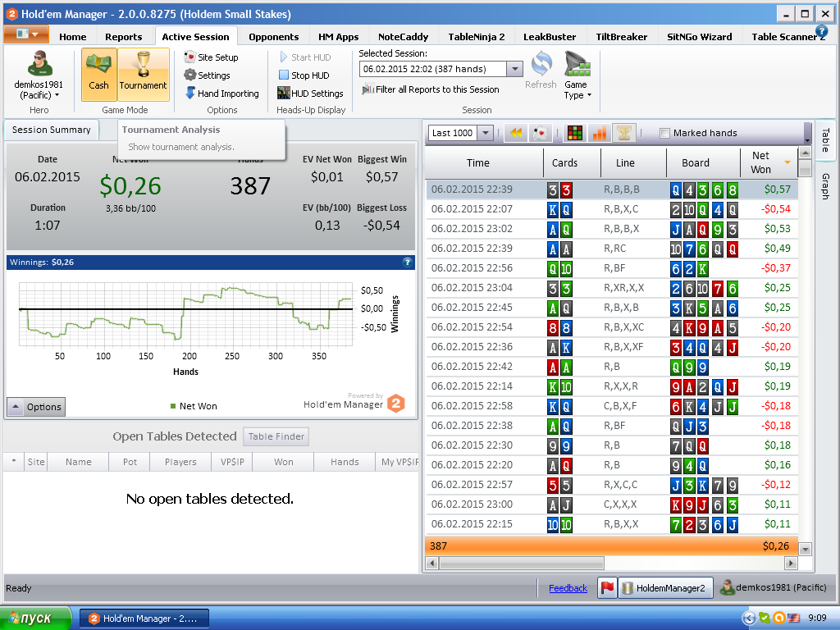Image resolution: width=840 pixels, height=630 pixels.
Task: Select Tournament game mode
Action: click(143, 75)
